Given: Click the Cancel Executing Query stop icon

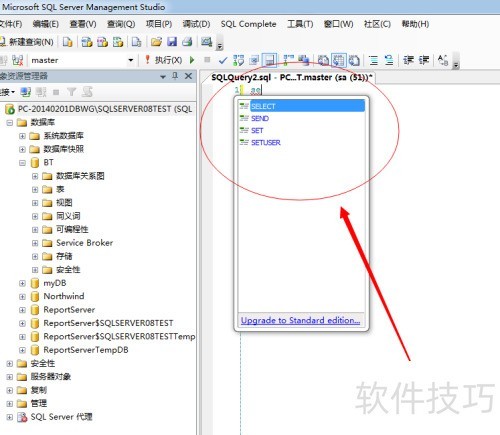Looking at the screenshot, I should 207,60.
